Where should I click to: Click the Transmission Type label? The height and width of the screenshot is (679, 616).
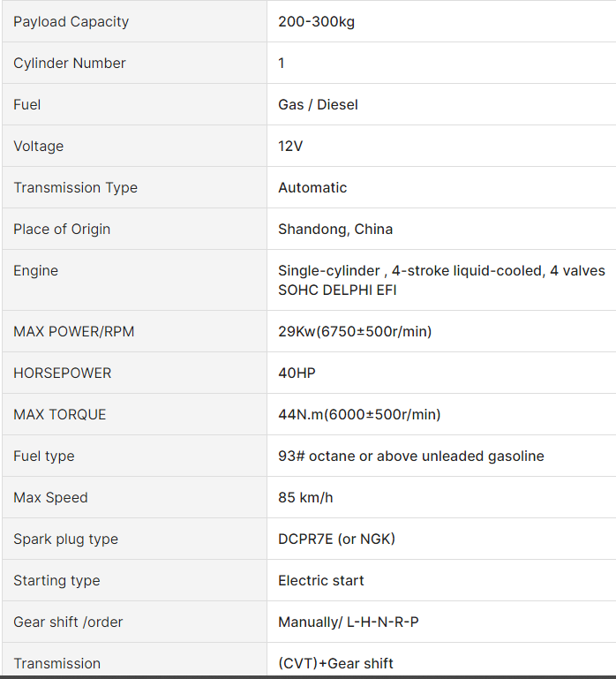(76, 187)
